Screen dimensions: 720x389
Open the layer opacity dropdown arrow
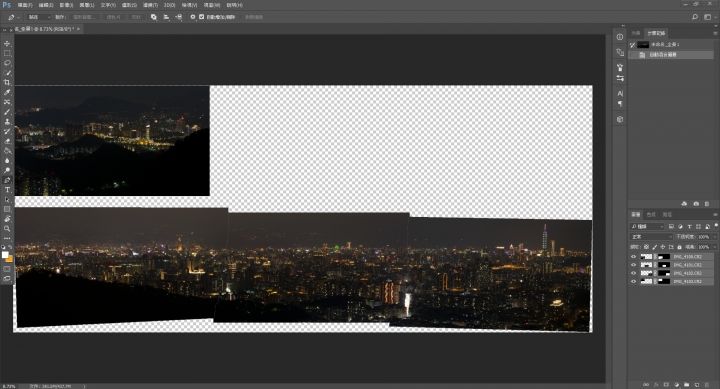point(714,237)
